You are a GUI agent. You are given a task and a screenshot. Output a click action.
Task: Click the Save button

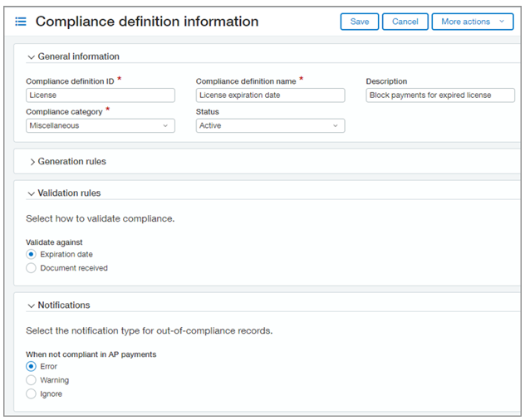point(360,22)
